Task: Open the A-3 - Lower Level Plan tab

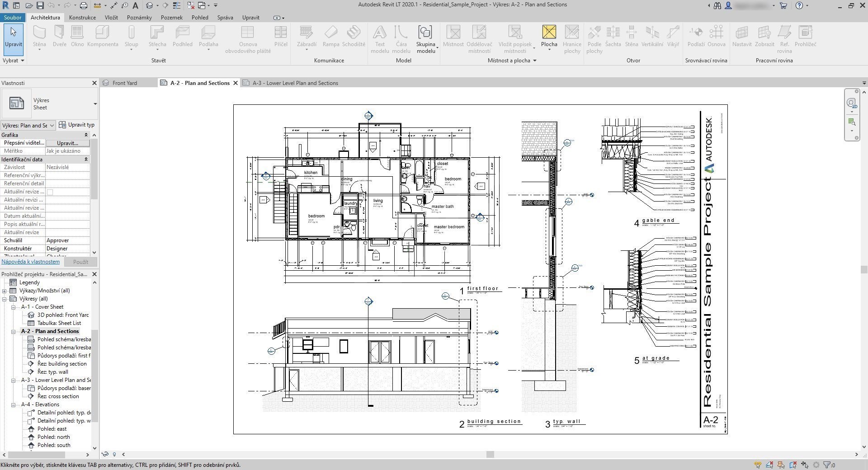Action: tap(295, 83)
